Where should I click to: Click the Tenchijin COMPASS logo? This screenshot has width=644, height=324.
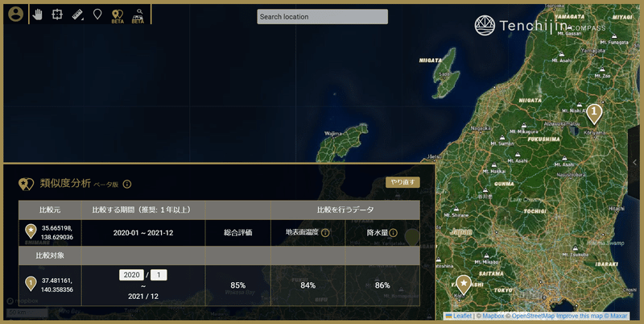[540, 26]
